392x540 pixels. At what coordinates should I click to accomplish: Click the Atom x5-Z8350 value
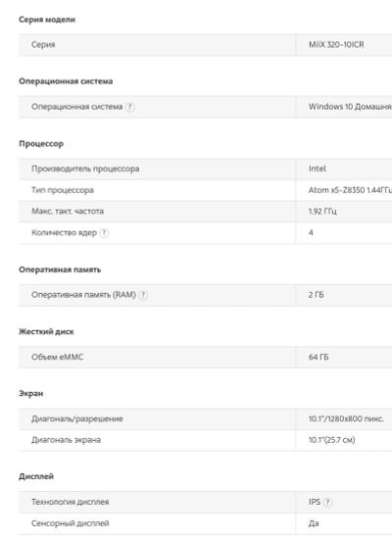tap(350, 190)
